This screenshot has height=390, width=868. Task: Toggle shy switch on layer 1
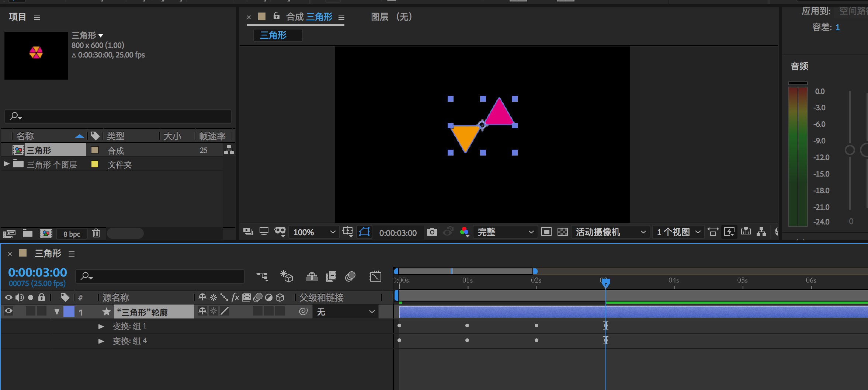coord(202,311)
